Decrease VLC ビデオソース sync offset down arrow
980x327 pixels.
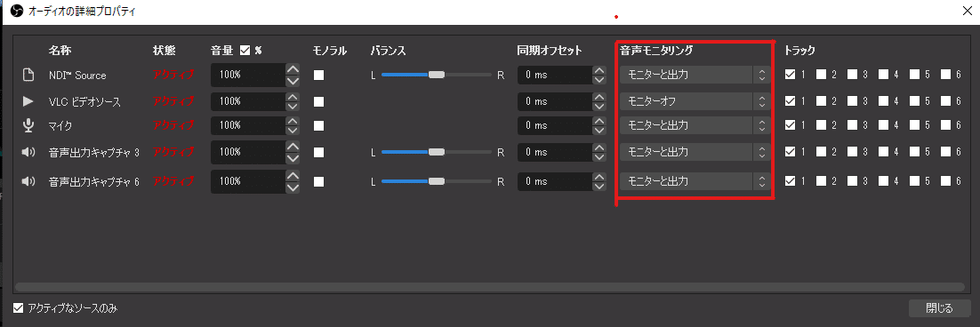599,106
